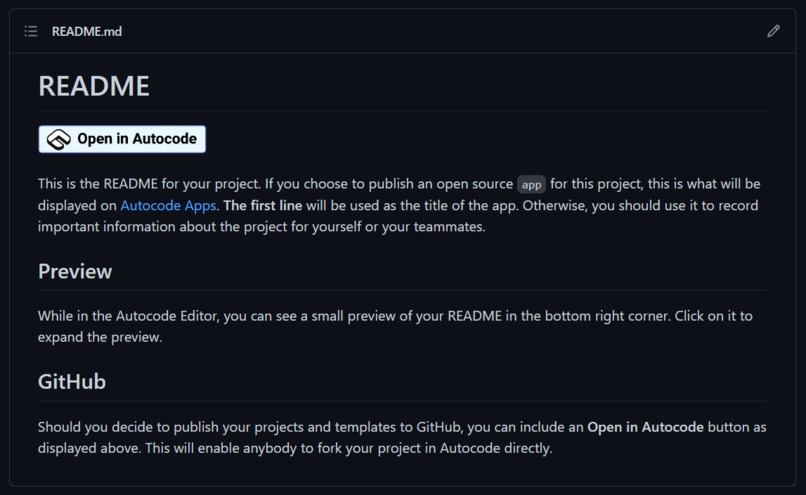Click the GitHub section heading

(72, 382)
